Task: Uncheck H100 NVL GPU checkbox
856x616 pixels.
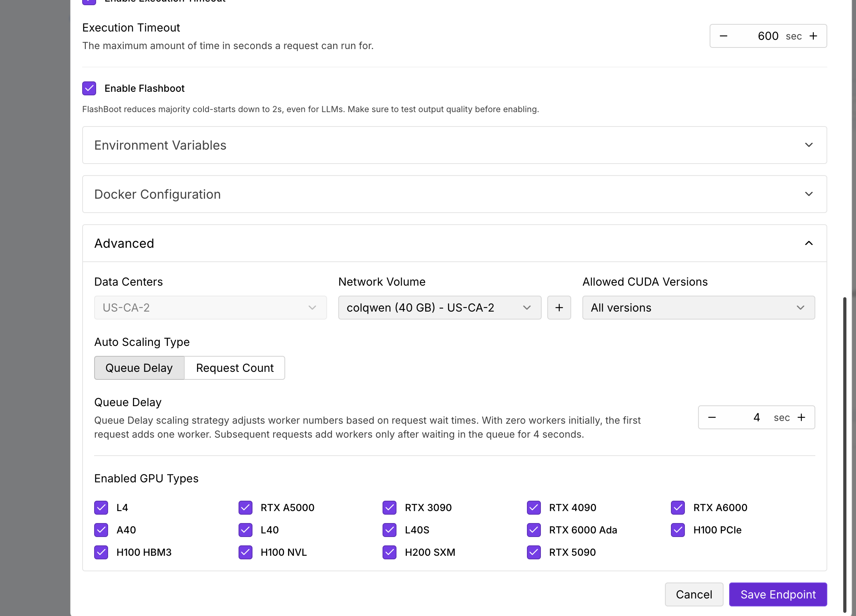Action: [x=245, y=552]
